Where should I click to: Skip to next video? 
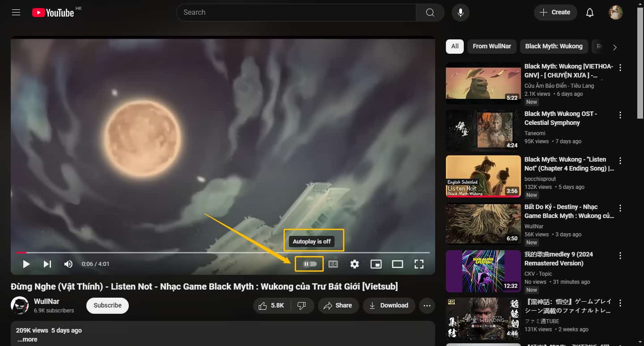[47, 264]
